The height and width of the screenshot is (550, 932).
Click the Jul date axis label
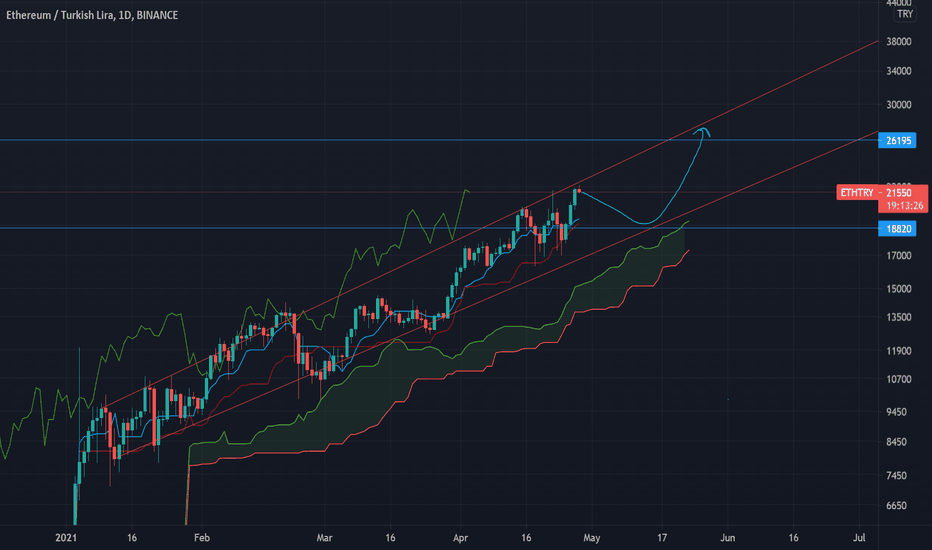click(x=859, y=538)
